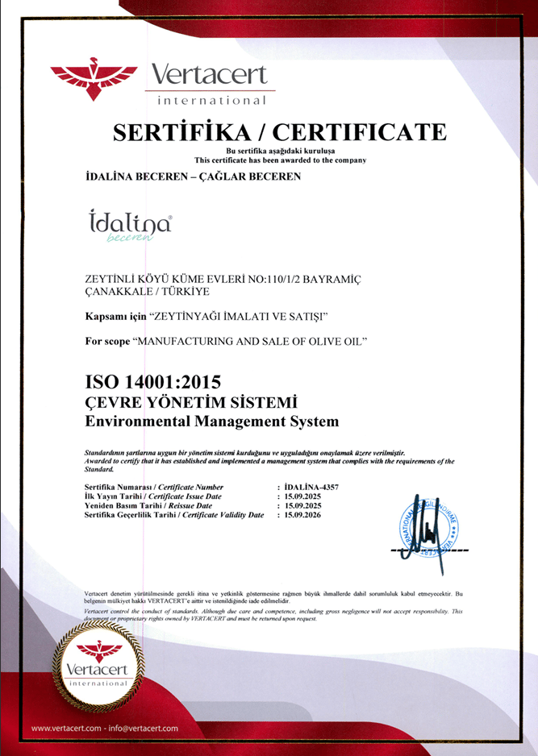Click the Environmental Management System heading
The height and width of the screenshot is (756, 538).
[x=212, y=422]
